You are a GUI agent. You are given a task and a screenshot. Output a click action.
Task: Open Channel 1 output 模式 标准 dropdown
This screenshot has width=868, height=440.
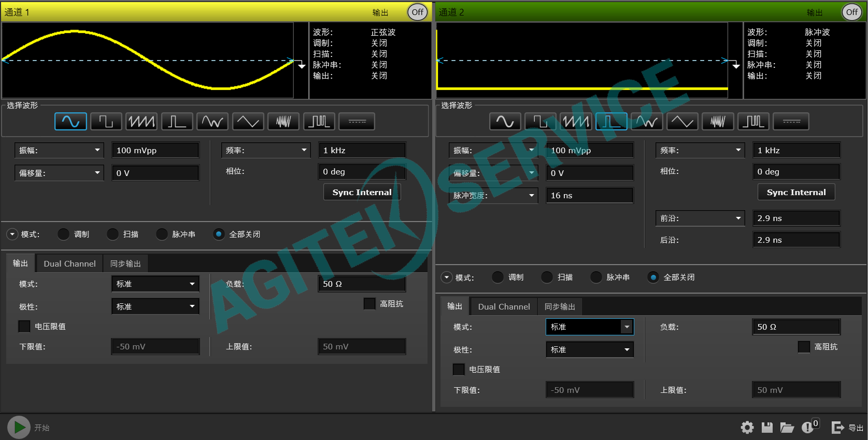pyautogui.click(x=155, y=284)
